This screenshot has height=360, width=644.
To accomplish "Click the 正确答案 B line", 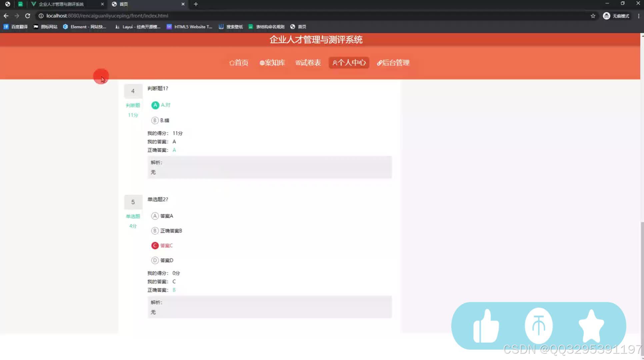I will click(162, 290).
